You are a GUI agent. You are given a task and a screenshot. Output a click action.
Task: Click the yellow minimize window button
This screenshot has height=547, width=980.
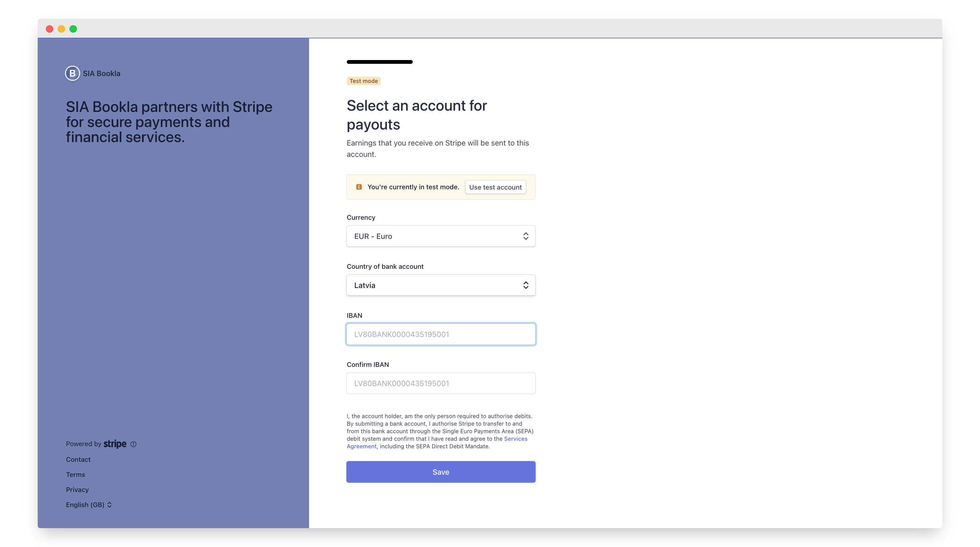click(61, 29)
